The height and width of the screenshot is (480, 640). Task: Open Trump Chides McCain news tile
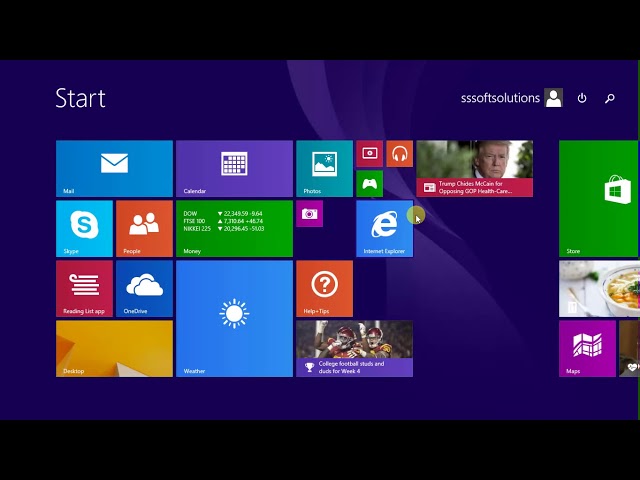(x=474, y=169)
